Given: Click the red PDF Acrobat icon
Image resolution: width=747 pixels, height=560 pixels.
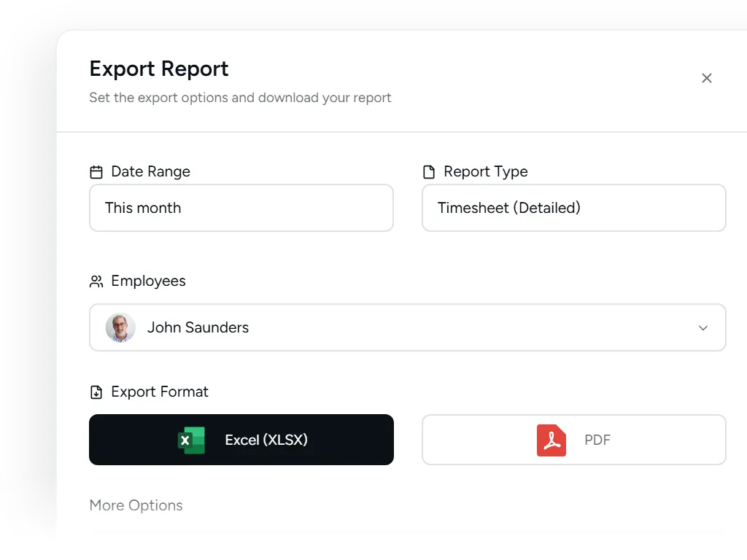Looking at the screenshot, I should [551, 440].
